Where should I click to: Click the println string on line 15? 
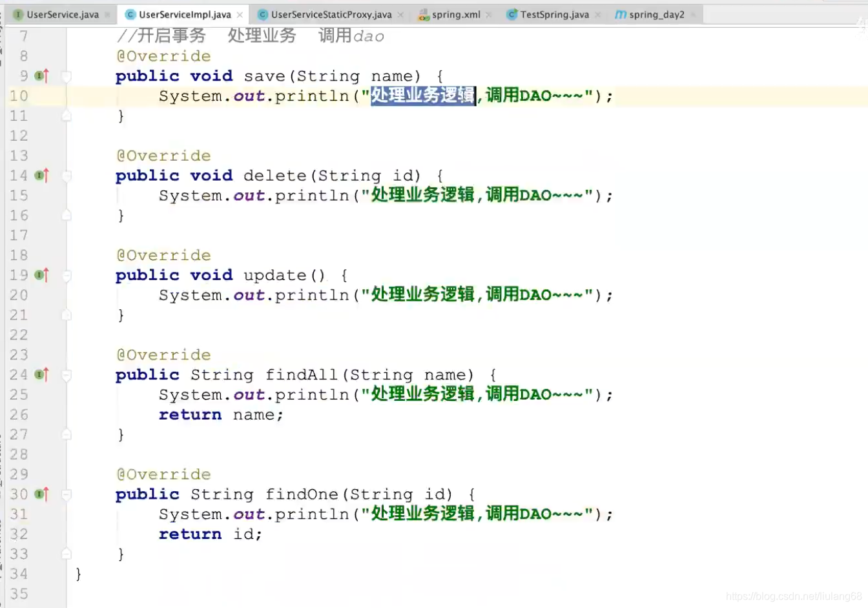[477, 195]
